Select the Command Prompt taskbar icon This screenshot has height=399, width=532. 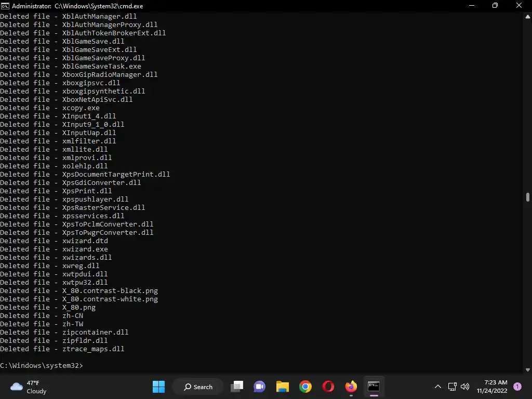click(374, 387)
